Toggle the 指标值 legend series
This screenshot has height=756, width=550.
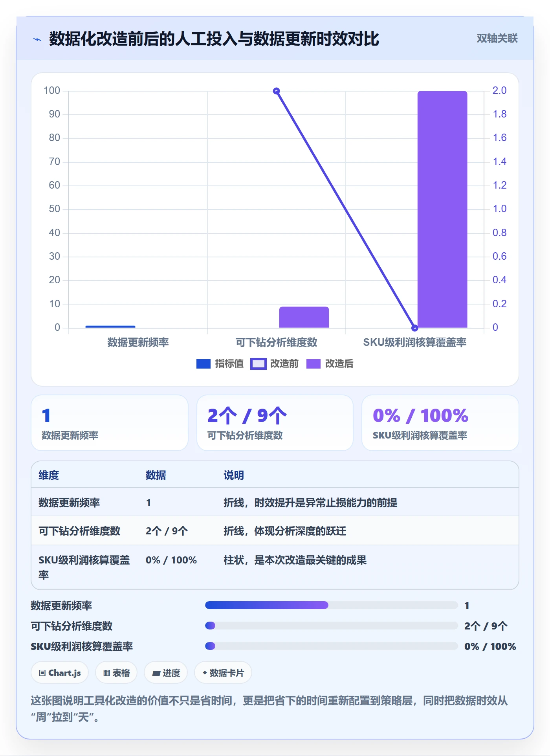[220, 364]
